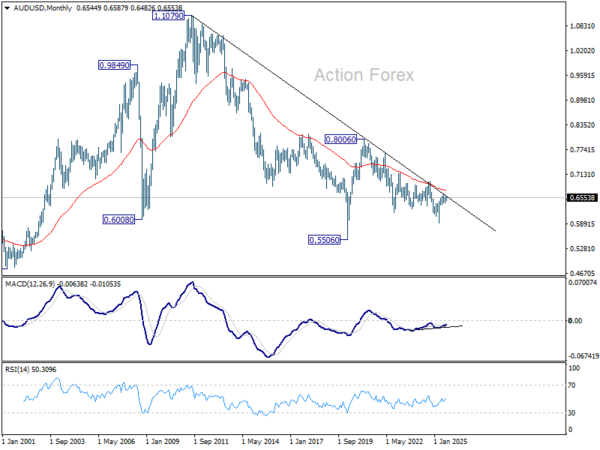
Task: Click the 1 Sep 2011 date label
Action: click(211, 442)
